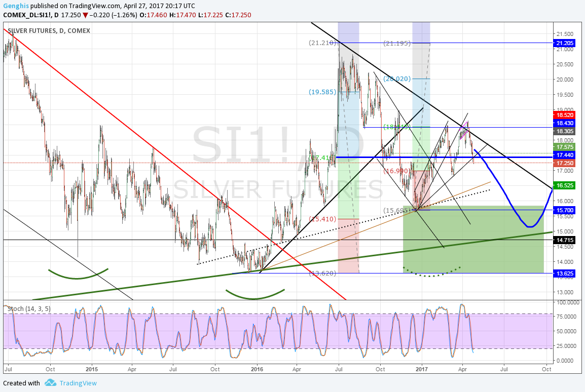Click the (20.020) fib level label
The image size is (585, 392).
(397, 79)
